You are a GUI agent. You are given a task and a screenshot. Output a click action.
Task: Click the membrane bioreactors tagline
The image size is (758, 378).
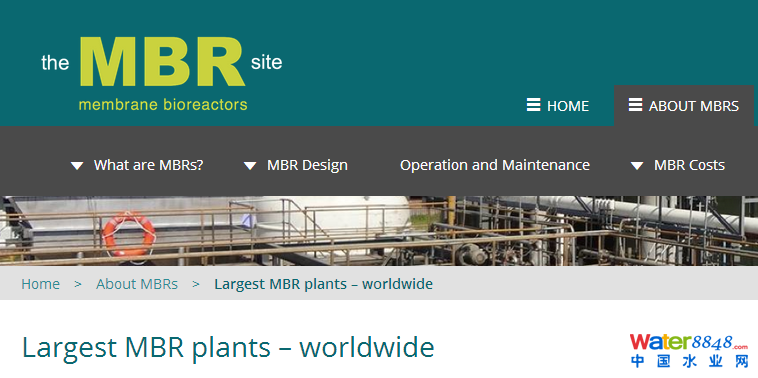[163, 104]
